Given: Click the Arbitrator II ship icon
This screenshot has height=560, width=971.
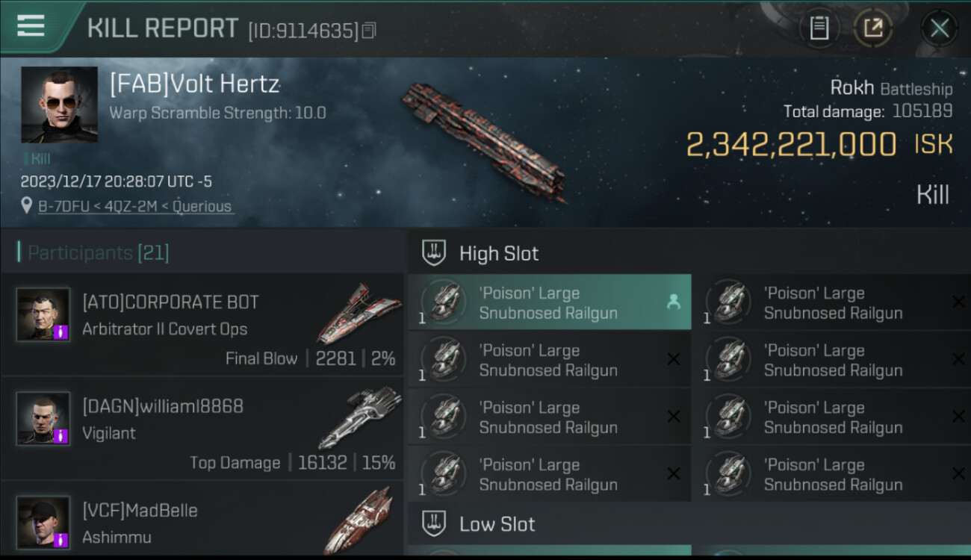Looking at the screenshot, I should click(359, 312).
